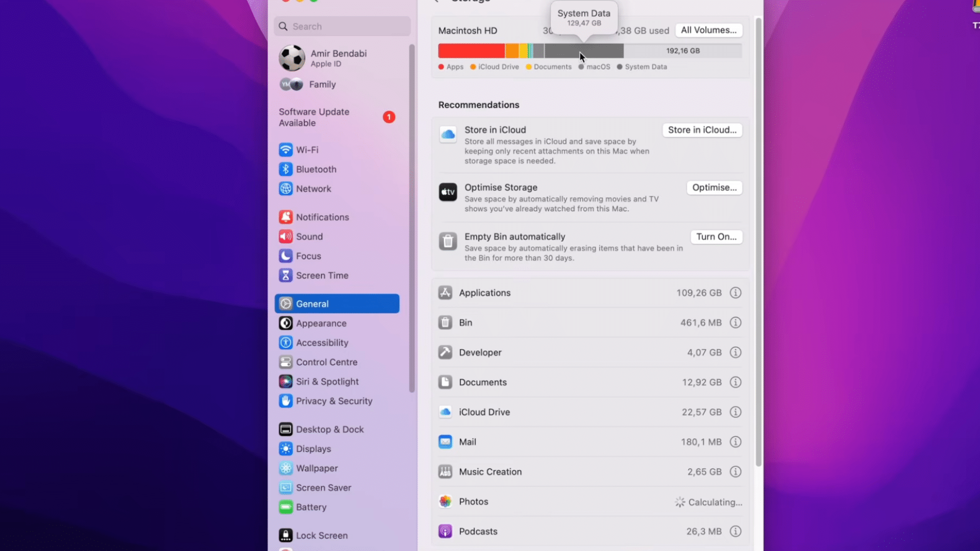Click the red Apps storage bar segment
980x551 pixels.
click(472, 51)
